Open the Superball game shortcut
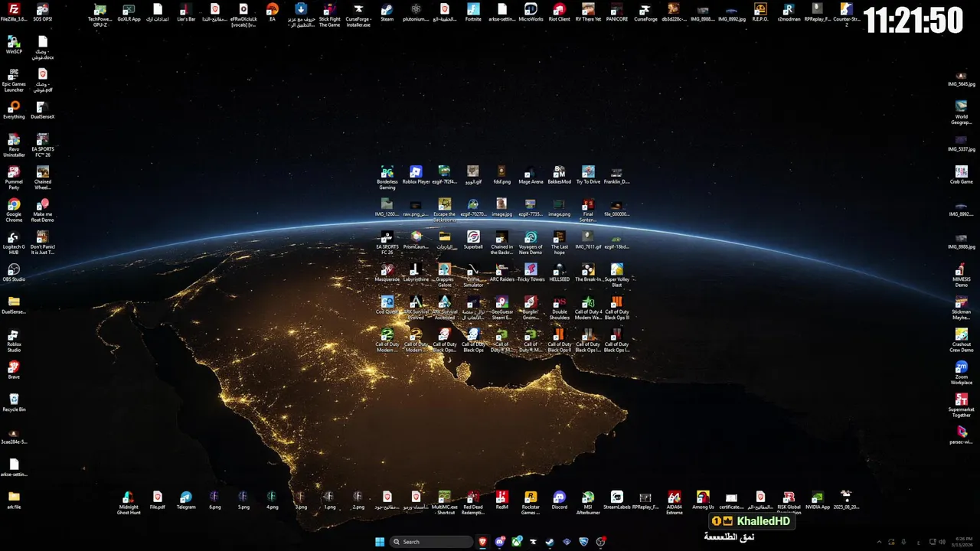The width and height of the screenshot is (980, 551). point(473,240)
